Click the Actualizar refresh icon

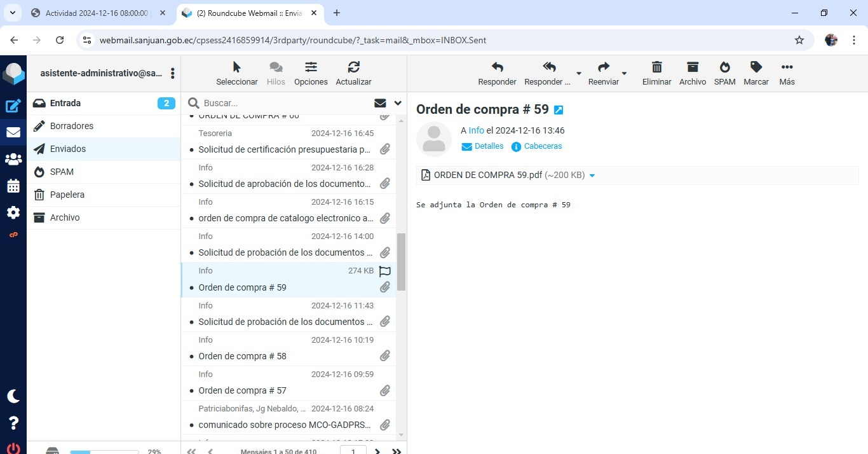point(353,67)
